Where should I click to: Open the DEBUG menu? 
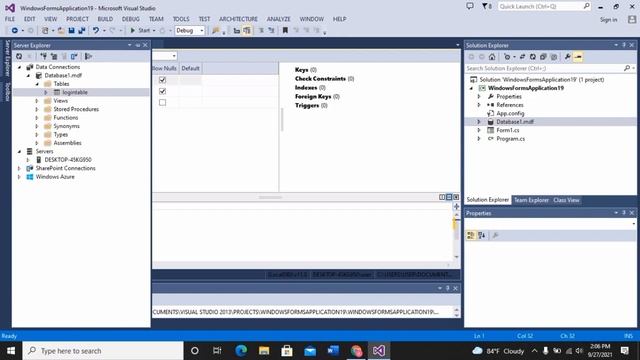[x=131, y=19]
